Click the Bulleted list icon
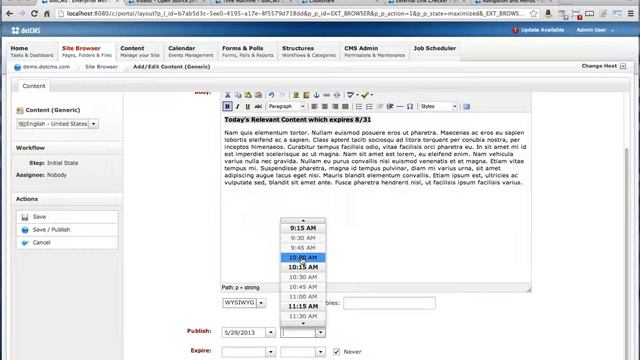This screenshot has width=640, height=360. tap(359, 107)
